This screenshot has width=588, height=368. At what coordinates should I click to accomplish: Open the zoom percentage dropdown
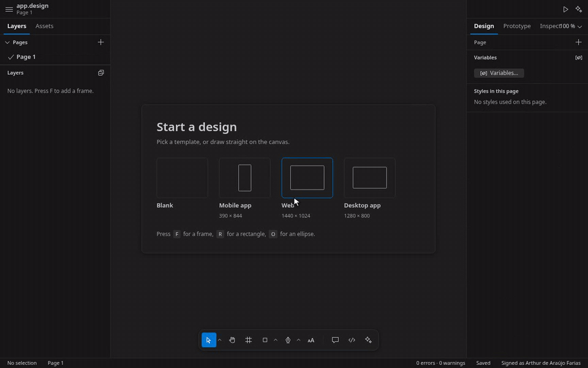coord(571,26)
